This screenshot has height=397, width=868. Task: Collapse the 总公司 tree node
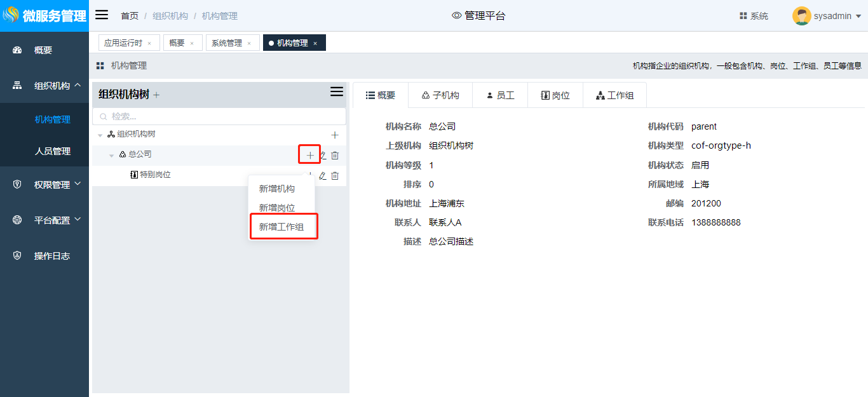[x=112, y=155]
